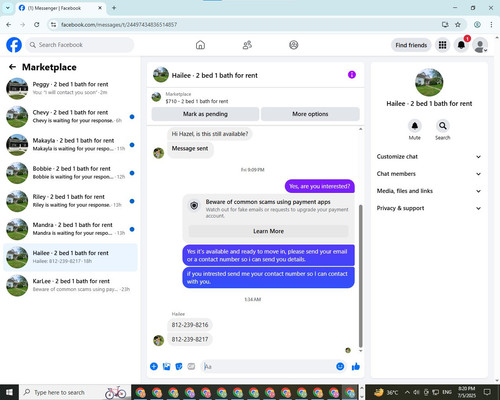
Task: Click Mark as pending button
Action: click(x=205, y=114)
